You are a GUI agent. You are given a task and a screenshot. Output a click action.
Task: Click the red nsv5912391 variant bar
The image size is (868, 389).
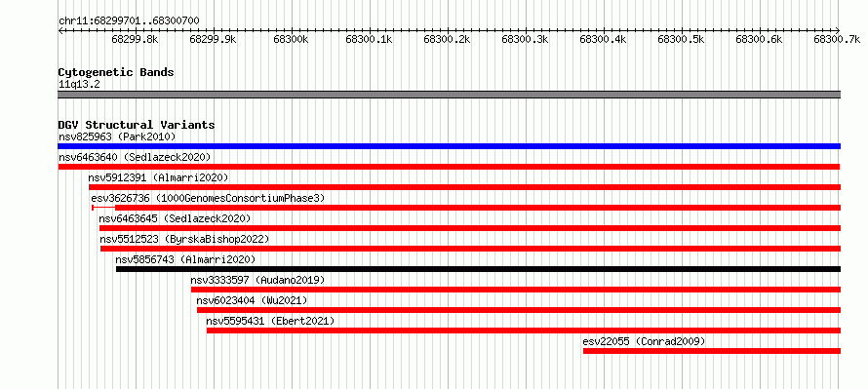click(x=464, y=187)
